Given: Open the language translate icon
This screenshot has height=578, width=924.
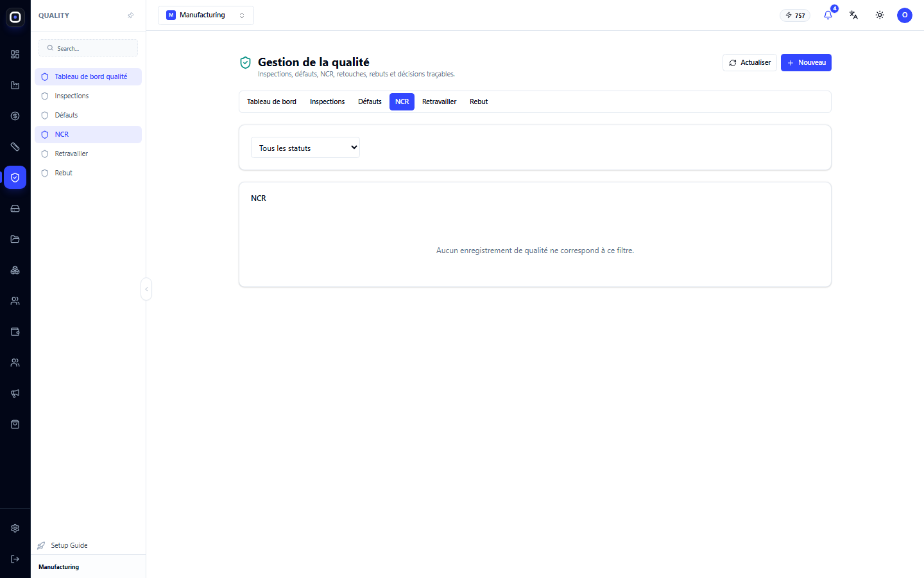Looking at the screenshot, I should coord(854,15).
